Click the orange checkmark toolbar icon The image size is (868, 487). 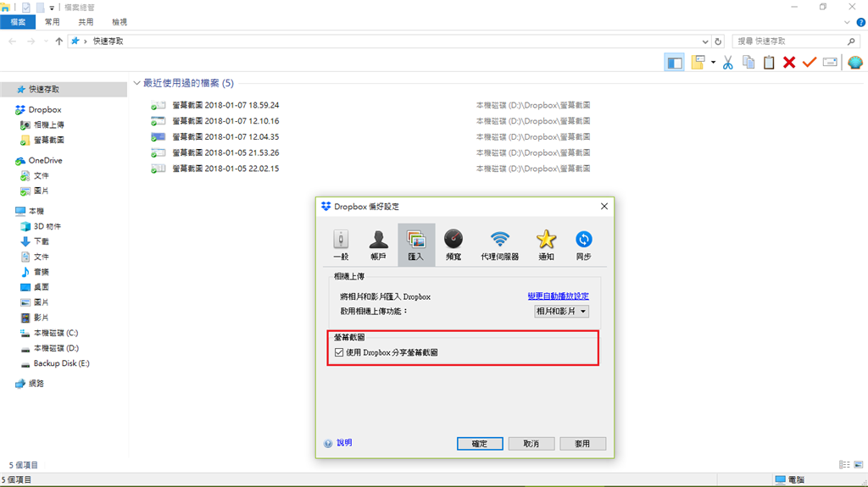pyautogui.click(x=810, y=63)
